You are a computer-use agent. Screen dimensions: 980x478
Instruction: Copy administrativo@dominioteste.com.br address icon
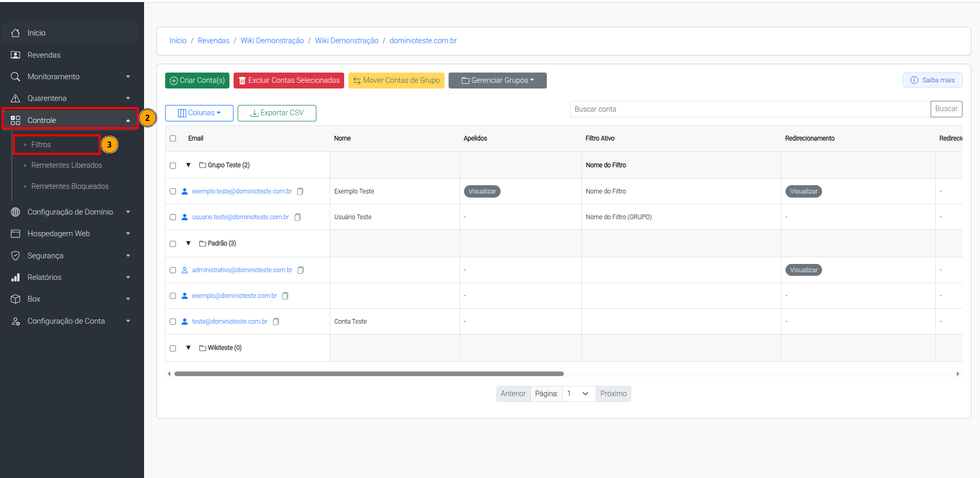click(x=301, y=270)
